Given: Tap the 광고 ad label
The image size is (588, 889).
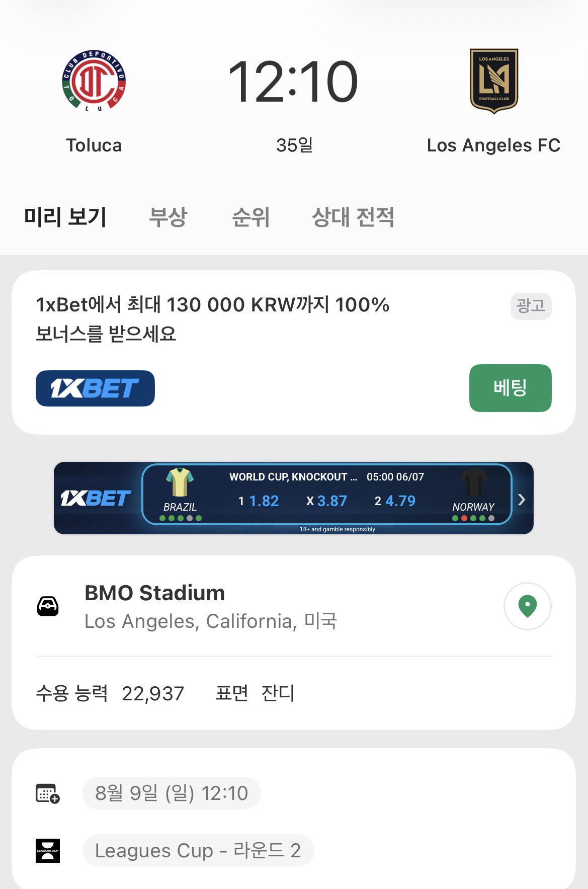Looking at the screenshot, I should coord(531,306).
